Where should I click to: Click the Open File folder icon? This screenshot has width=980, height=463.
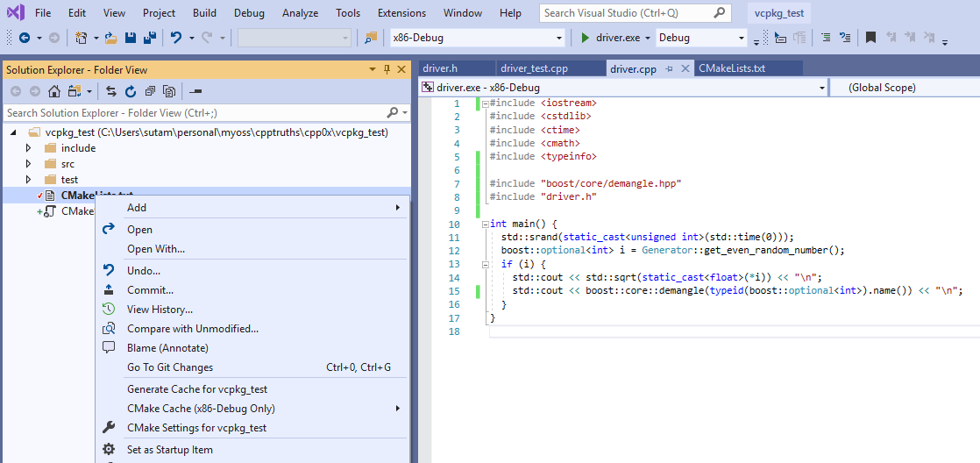click(111, 38)
